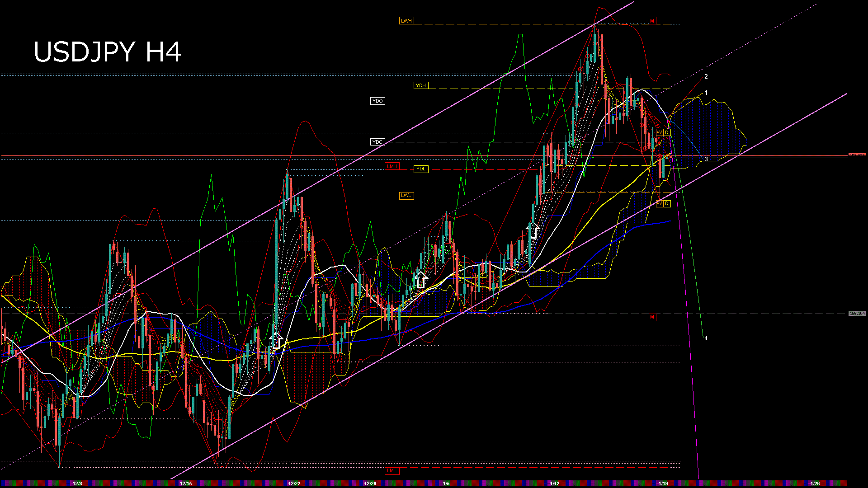Select the upper D pivot box
Viewport: 868px width, 488px height.
click(x=667, y=132)
